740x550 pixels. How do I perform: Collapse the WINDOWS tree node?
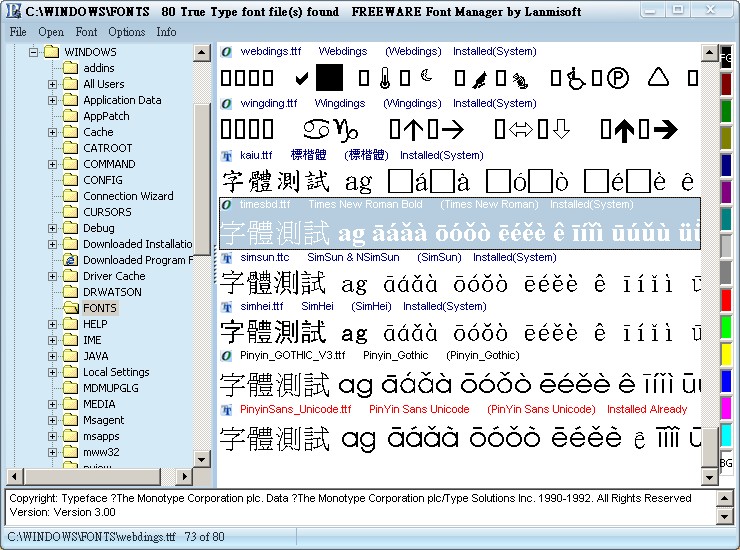[33, 52]
